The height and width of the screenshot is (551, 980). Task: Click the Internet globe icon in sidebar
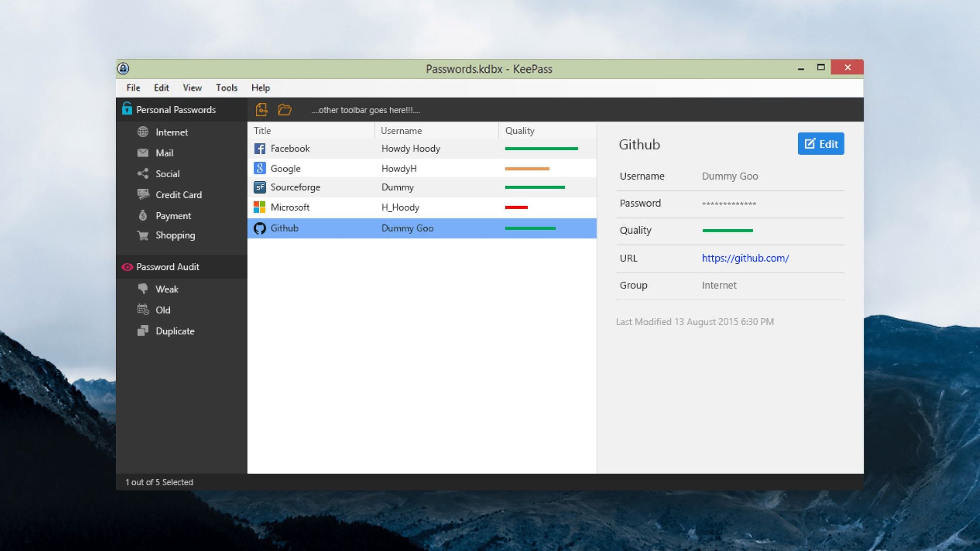143,132
